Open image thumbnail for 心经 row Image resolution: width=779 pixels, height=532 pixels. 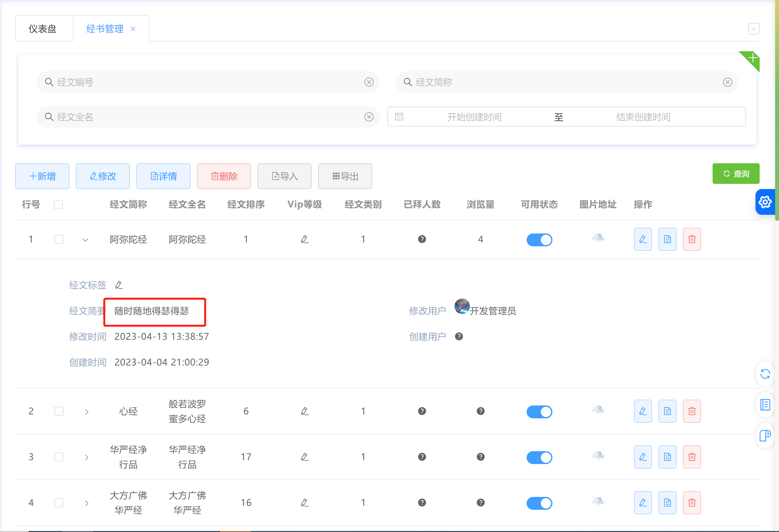598,409
